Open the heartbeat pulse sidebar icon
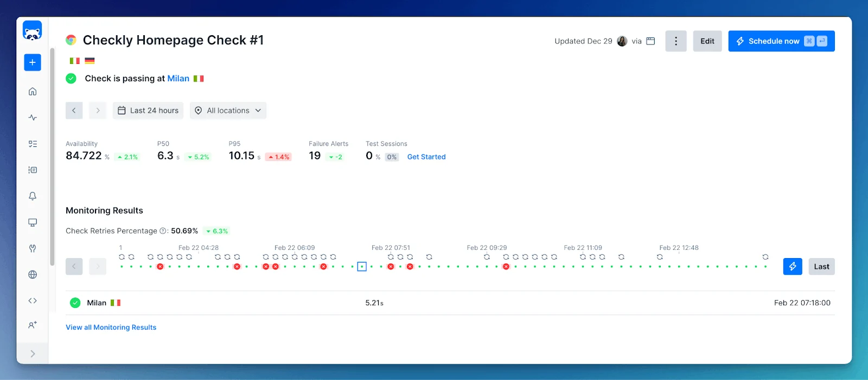This screenshot has width=868, height=380. pyautogui.click(x=33, y=118)
